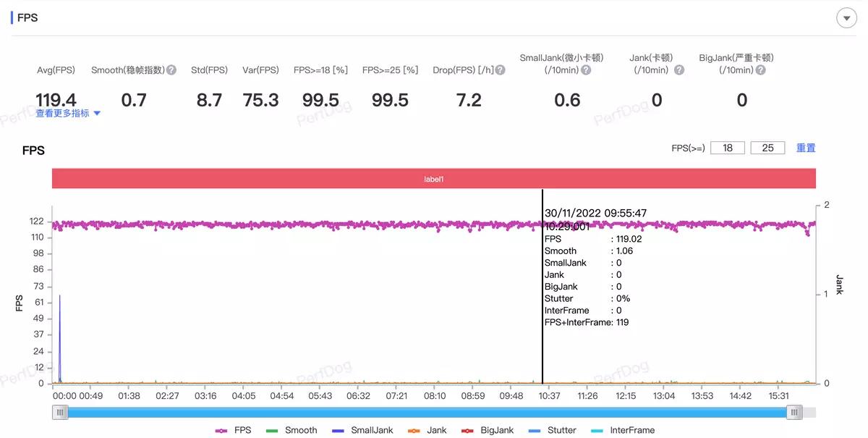This screenshot has height=438, width=868.
Task: Click help icon under SmallJank label
Action: click(x=586, y=70)
